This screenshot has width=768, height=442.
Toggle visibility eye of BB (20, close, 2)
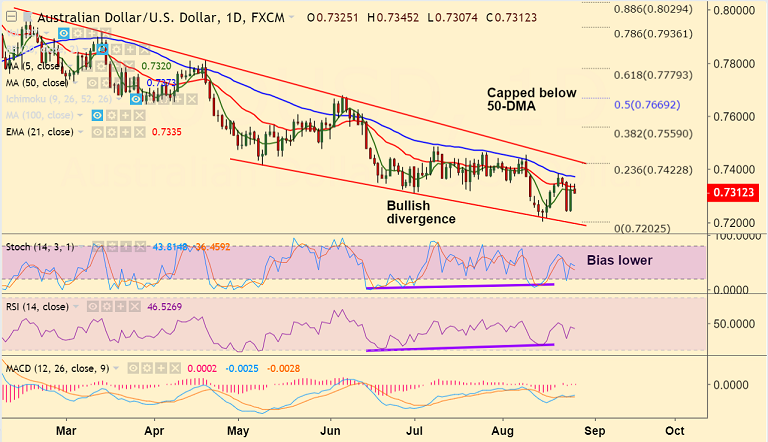click(x=103, y=49)
